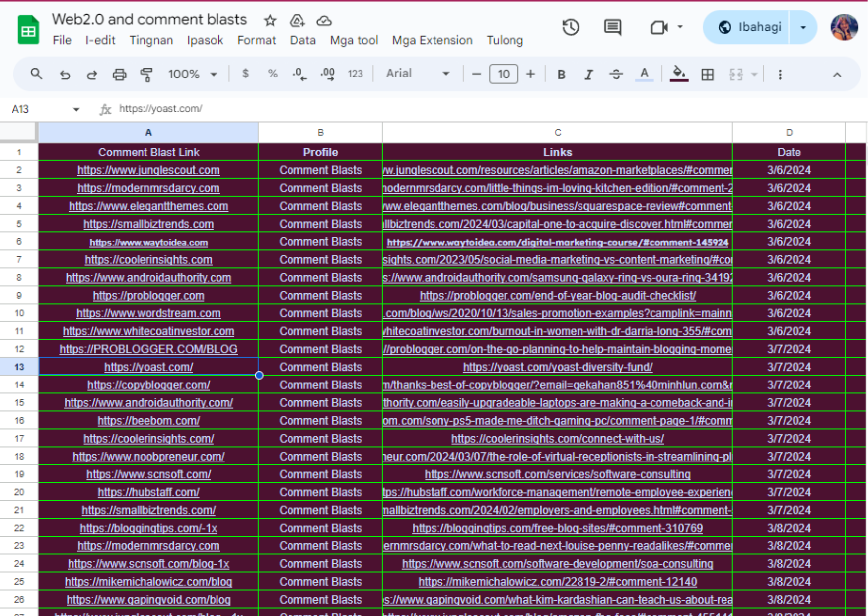Image resolution: width=868 pixels, height=616 pixels.
Task: Open the https://beebom.com/ link
Action: point(148,421)
